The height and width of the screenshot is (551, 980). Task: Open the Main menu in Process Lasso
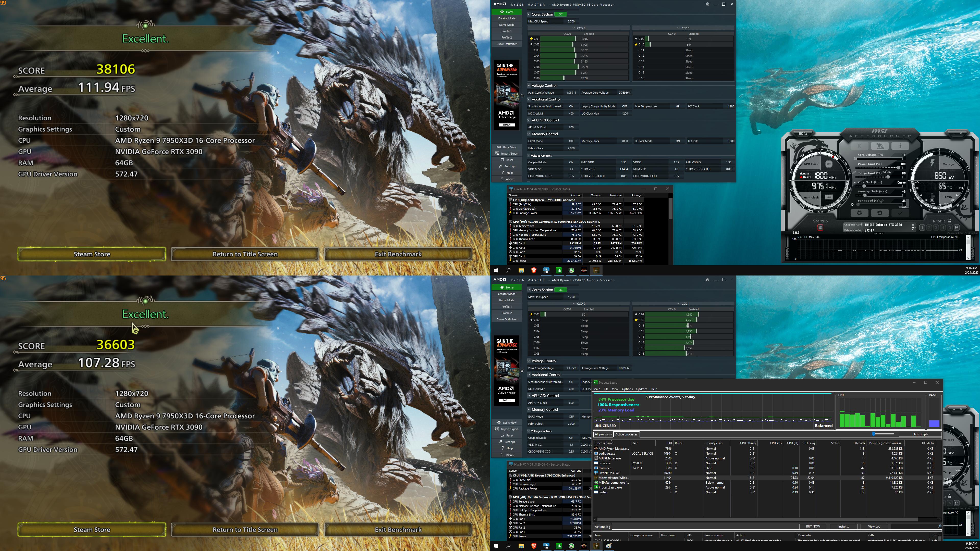[597, 389]
